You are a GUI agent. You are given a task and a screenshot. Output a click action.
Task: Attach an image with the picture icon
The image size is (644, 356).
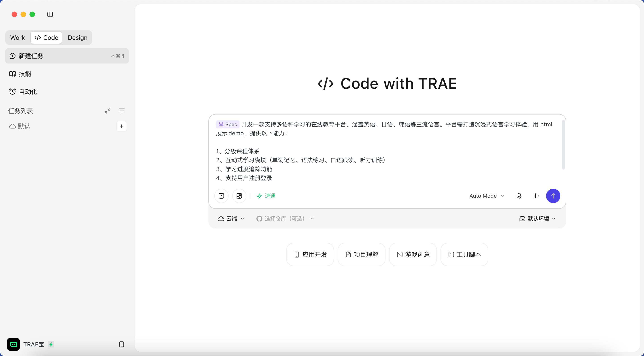[x=239, y=196]
